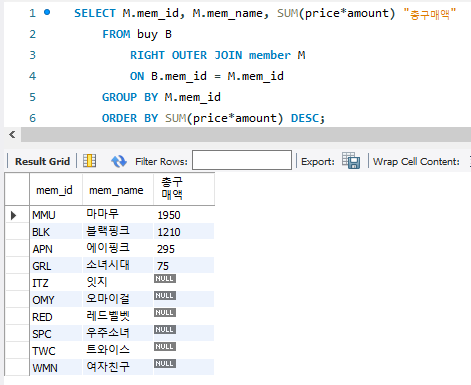Select the NULL cell in WMN row
Screen dimensions: 471x385
tap(184, 367)
